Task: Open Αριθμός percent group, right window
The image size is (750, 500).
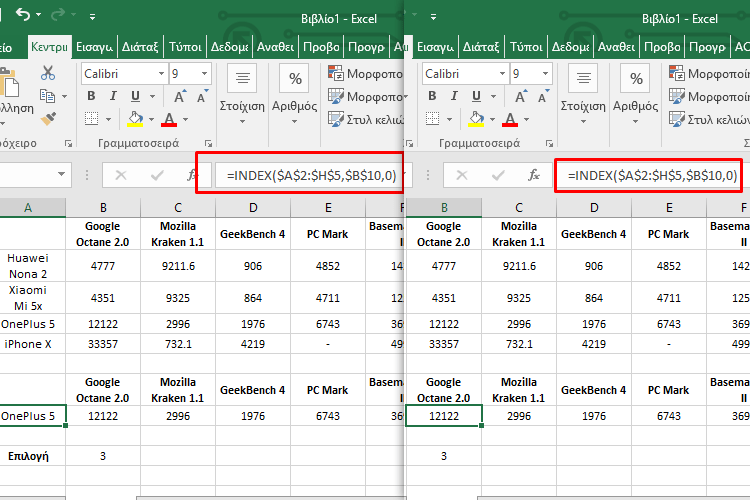Action: tap(636, 96)
